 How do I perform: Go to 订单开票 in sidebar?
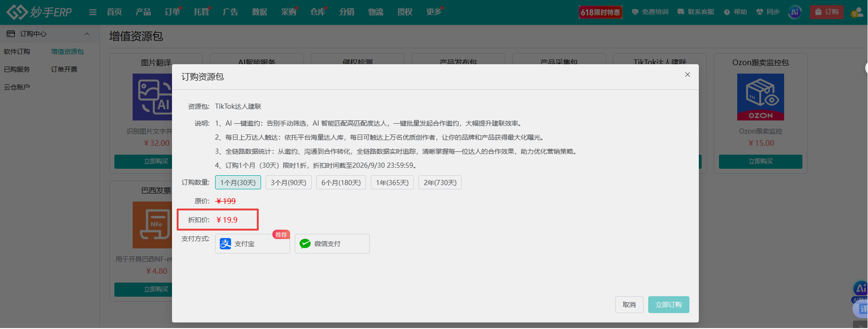pos(64,69)
